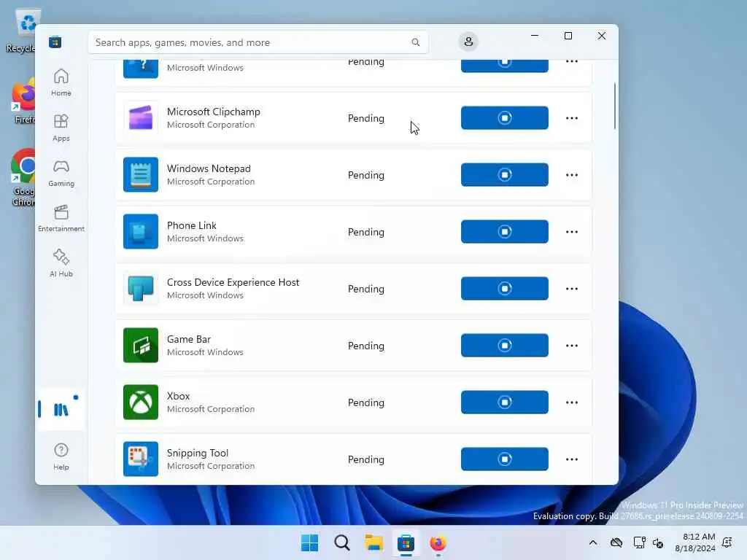Open the Entertainment section
The height and width of the screenshot is (560, 747).
point(61,218)
